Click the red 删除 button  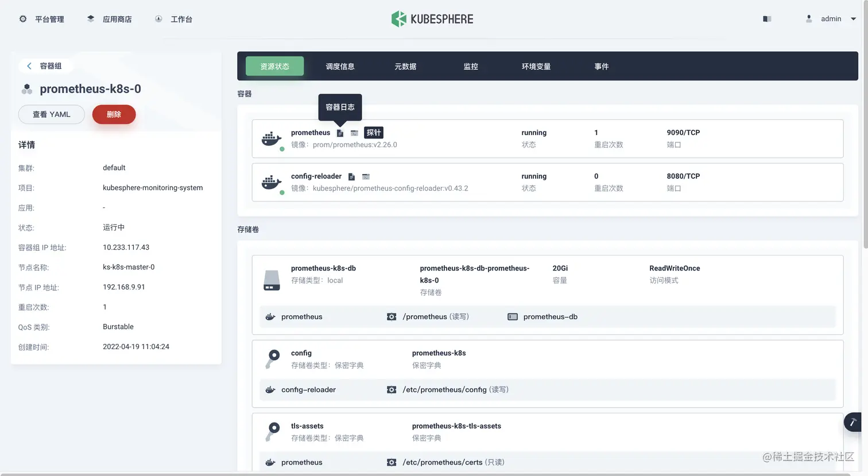[x=114, y=114]
